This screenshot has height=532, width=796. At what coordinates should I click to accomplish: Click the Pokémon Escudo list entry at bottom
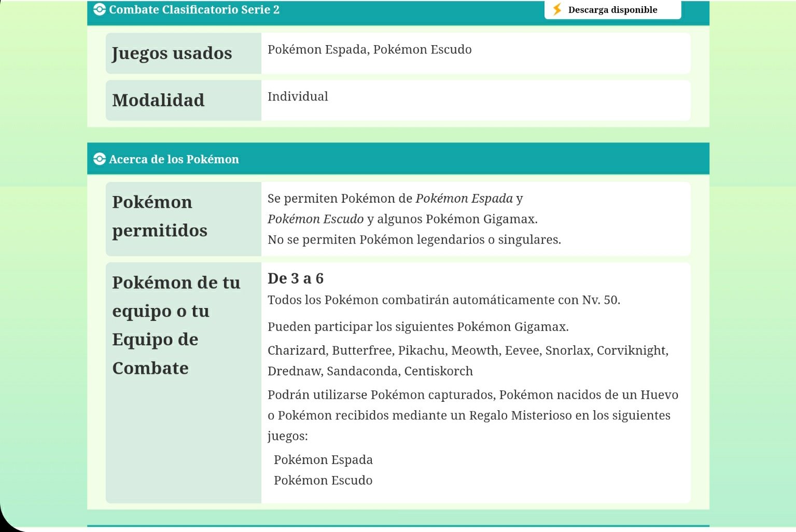(323, 481)
